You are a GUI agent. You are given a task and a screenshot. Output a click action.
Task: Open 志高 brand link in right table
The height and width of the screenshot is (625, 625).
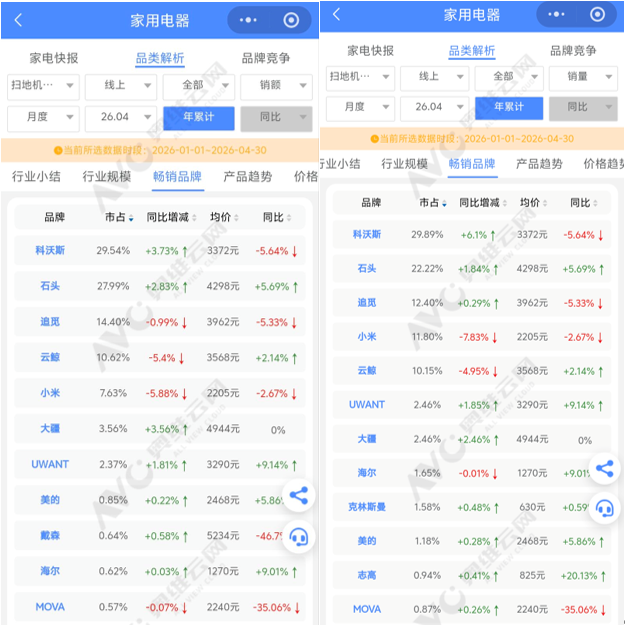pos(367,575)
